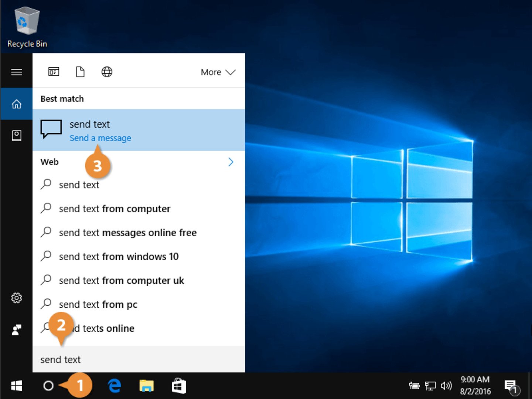The width and height of the screenshot is (532, 399).
Task: Launch Microsoft Edge from the taskbar
Action: click(x=115, y=386)
